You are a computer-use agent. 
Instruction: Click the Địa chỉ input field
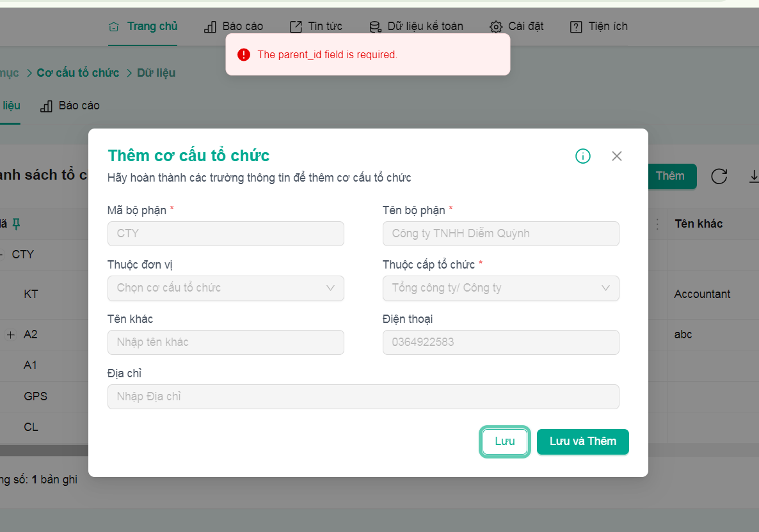click(x=363, y=396)
